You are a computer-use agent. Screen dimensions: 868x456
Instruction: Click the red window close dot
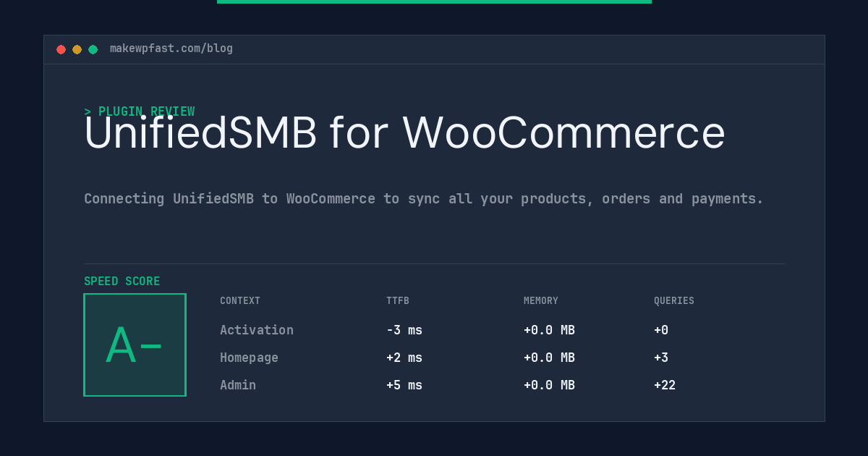click(x=61, y=49)
